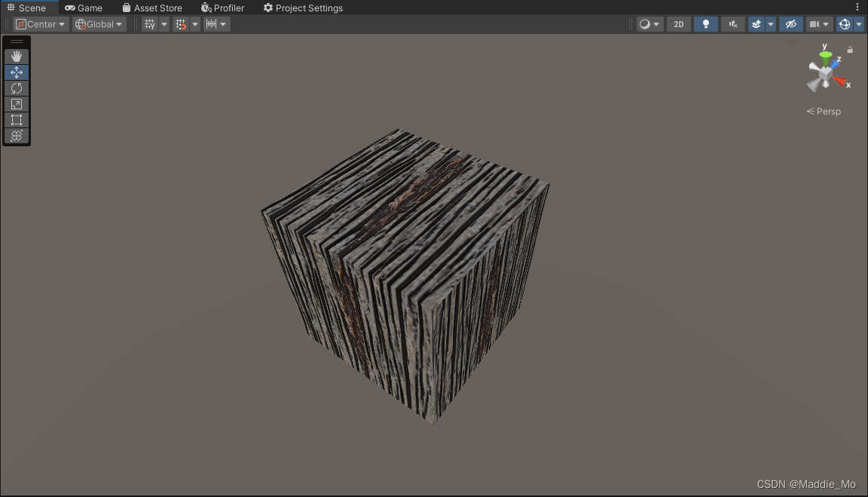Open the Scene view kebab options menu

857,8
